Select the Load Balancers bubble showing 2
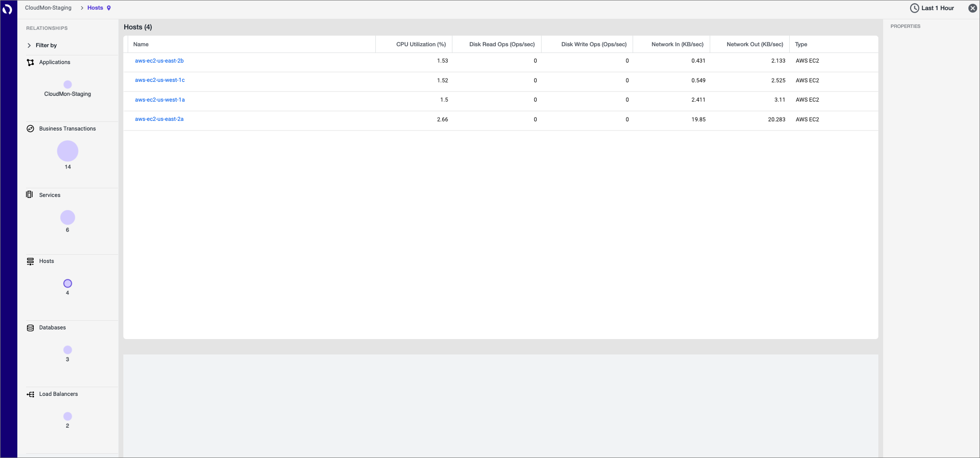Image resolution: width=980 pixels, height=458 pixels. (x=67, y=416)
